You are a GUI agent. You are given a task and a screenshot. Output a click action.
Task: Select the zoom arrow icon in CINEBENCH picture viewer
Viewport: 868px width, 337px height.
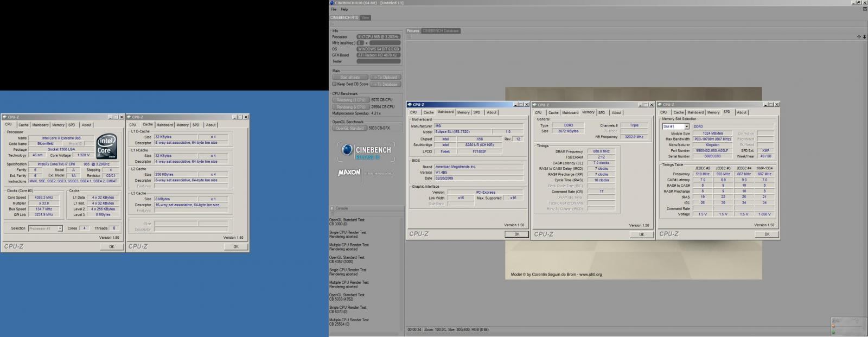click(864, 36)
